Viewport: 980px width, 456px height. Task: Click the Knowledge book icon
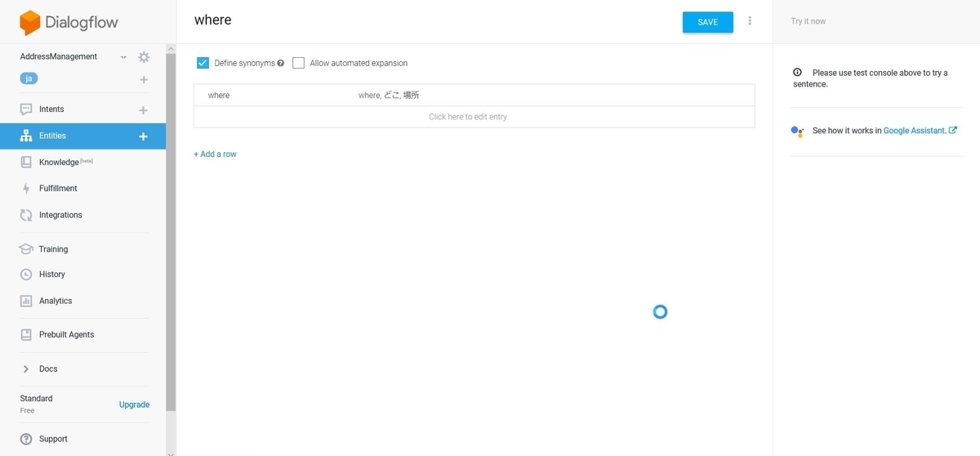point(26,162)
